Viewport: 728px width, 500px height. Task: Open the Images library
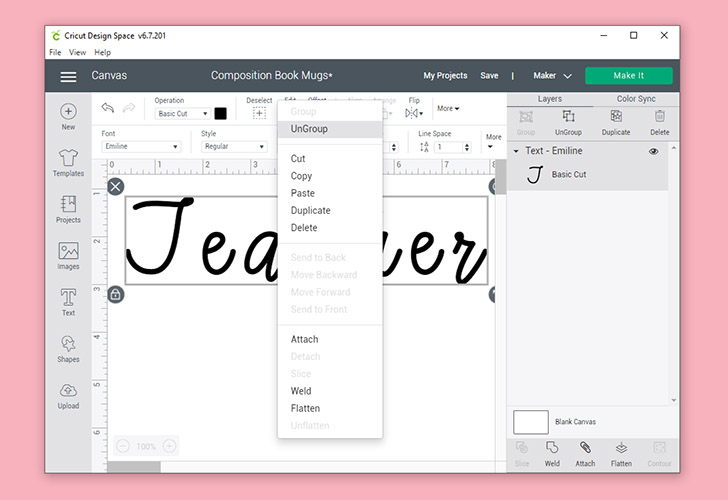point(68,251)
